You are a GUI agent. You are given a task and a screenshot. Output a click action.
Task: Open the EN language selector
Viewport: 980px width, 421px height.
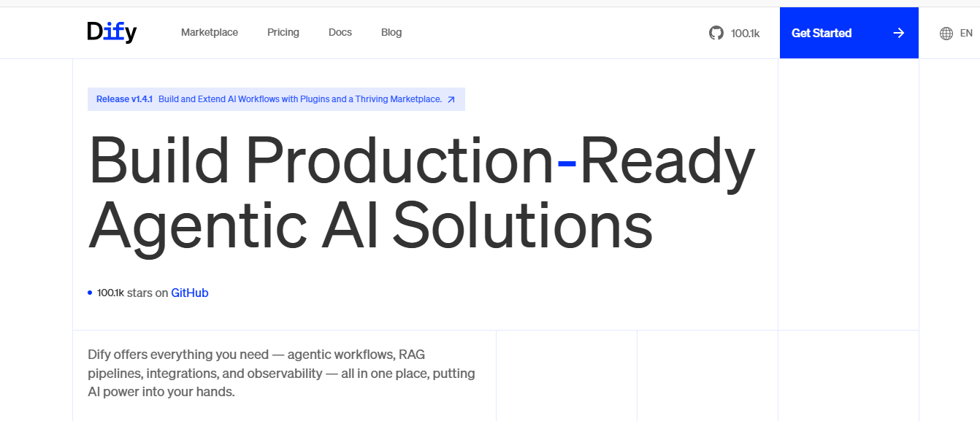click(x=966, y=33)
